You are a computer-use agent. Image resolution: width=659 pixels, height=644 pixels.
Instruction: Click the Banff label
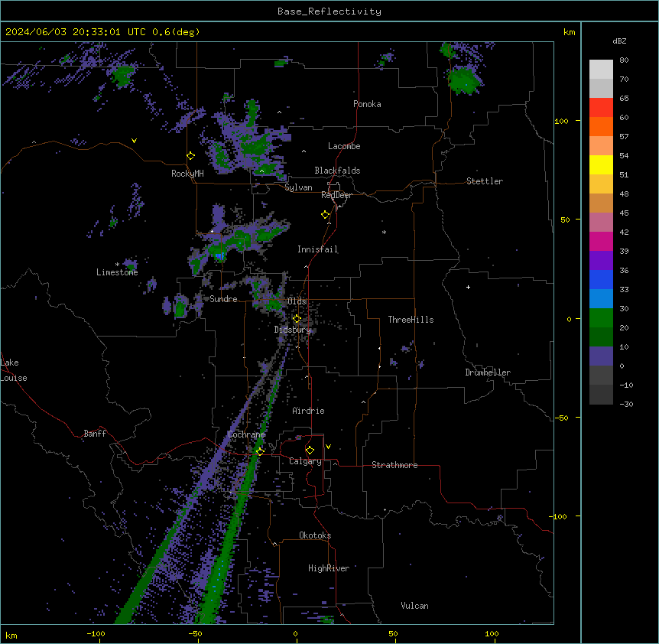click(x=95, y=434)
